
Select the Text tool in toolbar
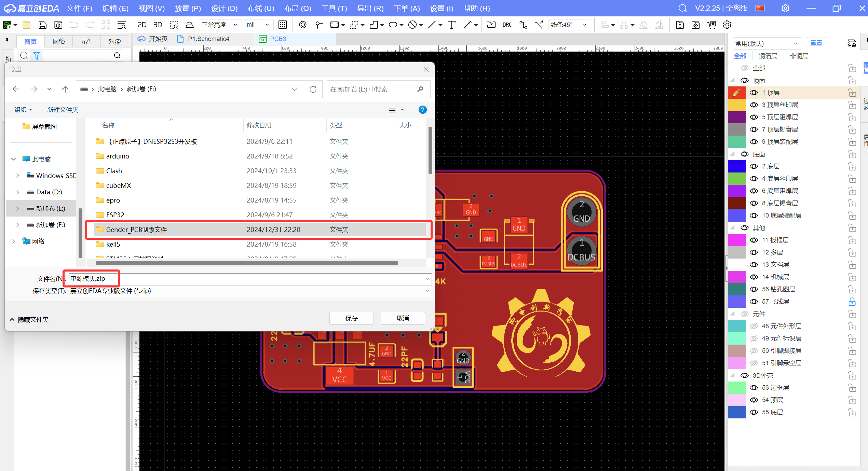click(x=451, y=25)
